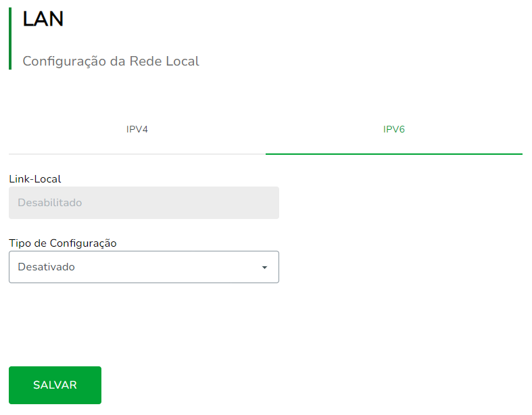
Task: Click the empty space right of the Link-Local field
Action: pyautogui.click(x=399, y=203)
